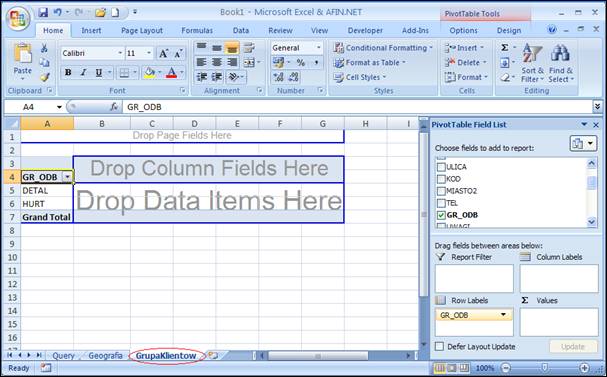Open Cell Styles menu
The height and width of the screenshot is (377, 607).
tap(360, 77)
